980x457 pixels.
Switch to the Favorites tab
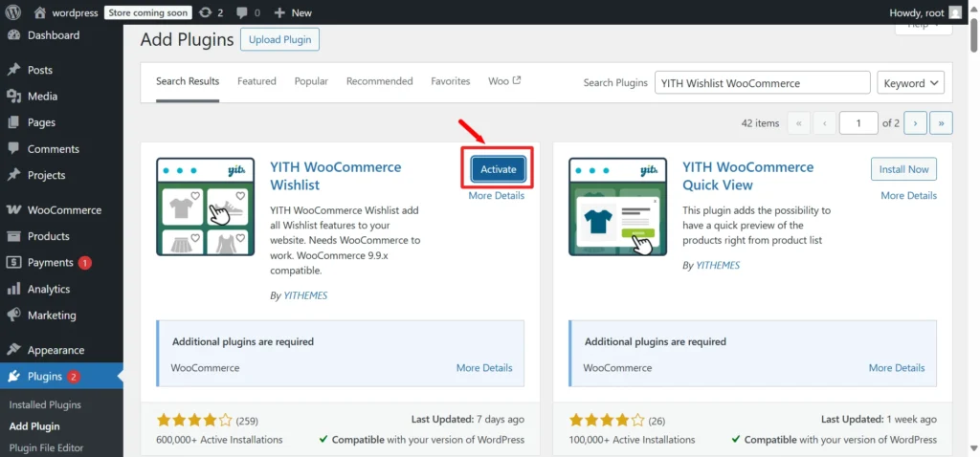451,81
